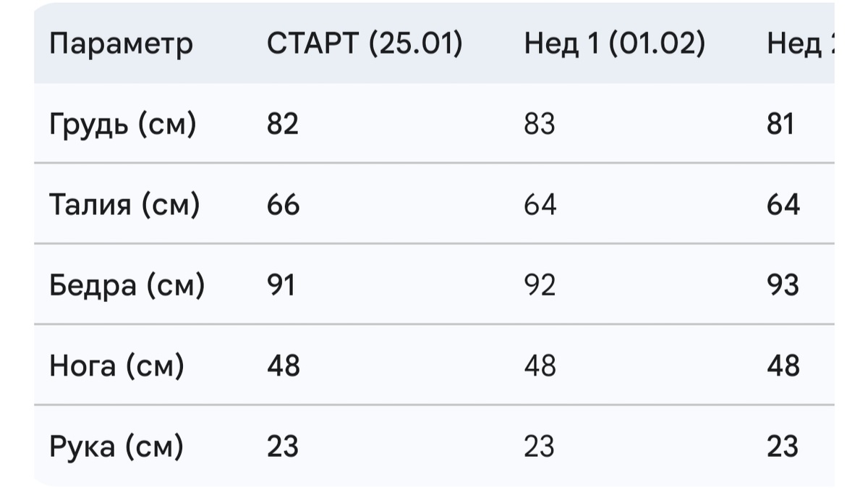Select Талия start value 66
This screenshot has height=501, width=868.
[x=284, y=205]
